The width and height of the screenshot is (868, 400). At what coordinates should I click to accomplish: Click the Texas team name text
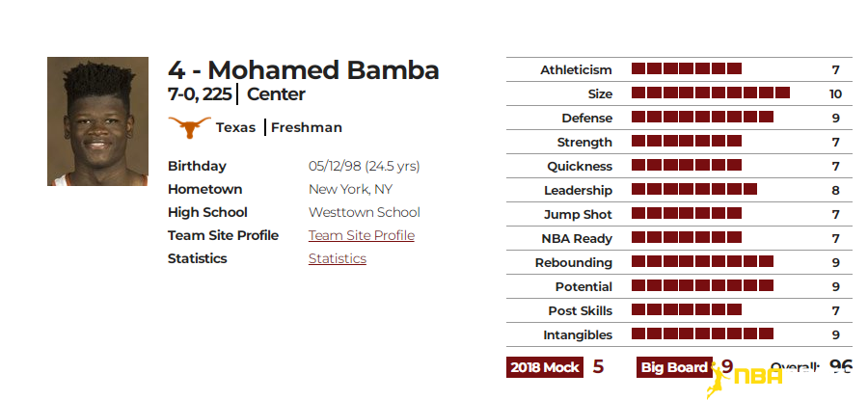pos(236,128)
